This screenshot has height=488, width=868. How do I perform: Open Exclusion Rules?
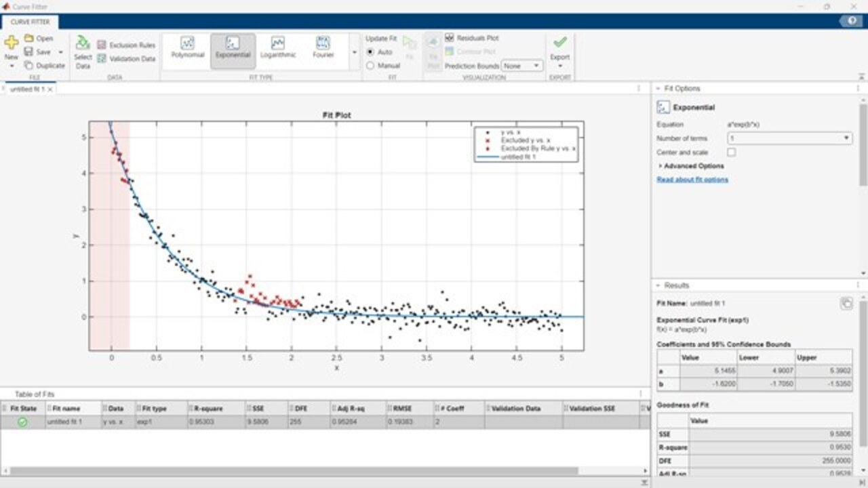pos(126,45)
